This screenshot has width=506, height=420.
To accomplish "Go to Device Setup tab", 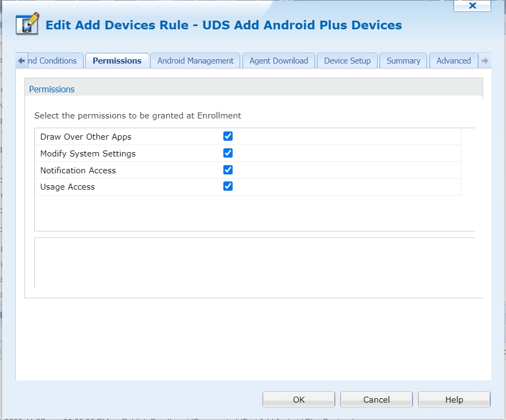I will (347, 61).
